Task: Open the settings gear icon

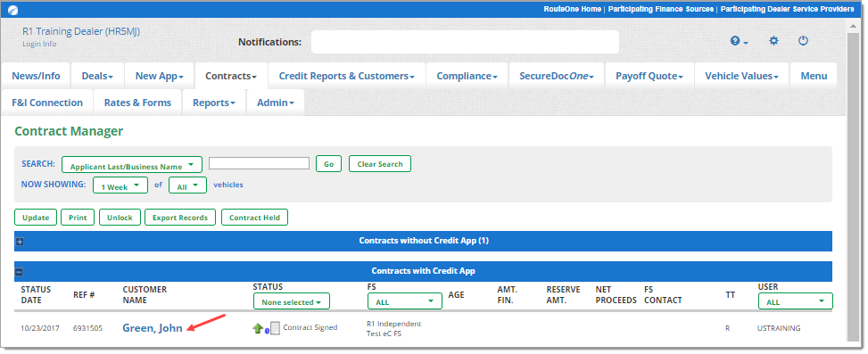Action: click(774, 41)
